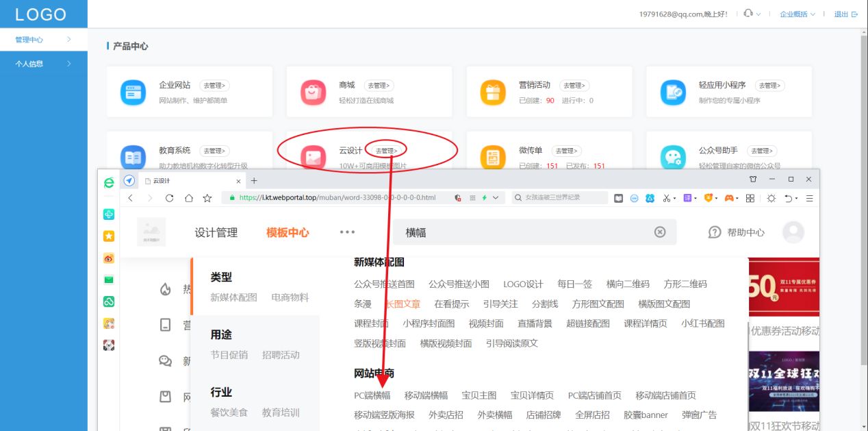868x431 pixels.
Task: Choose 招聘活动 under 用途
Action: click(x=281, y=355)
